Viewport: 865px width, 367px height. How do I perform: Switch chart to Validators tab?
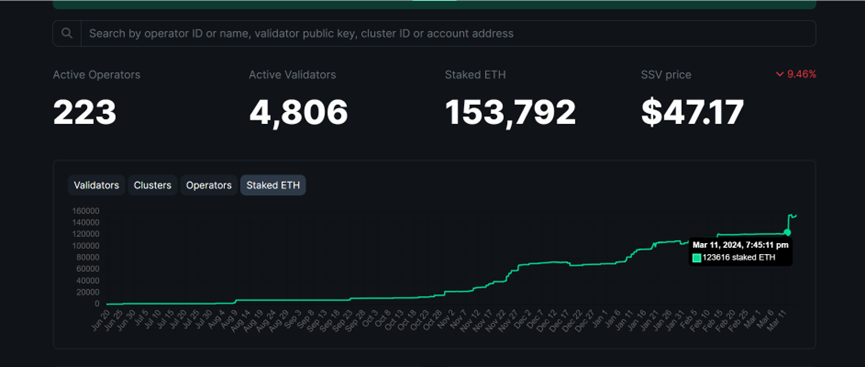coord(97,185)
